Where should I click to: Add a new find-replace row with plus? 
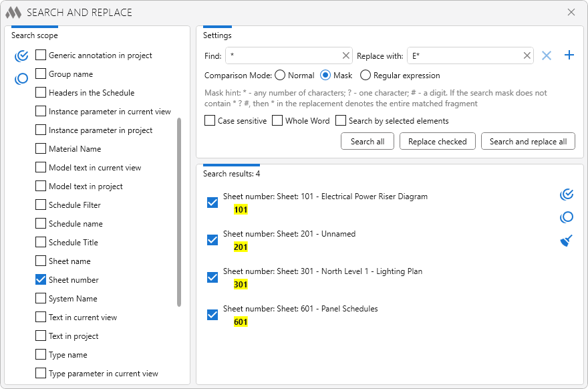click(x=569, y=55)
